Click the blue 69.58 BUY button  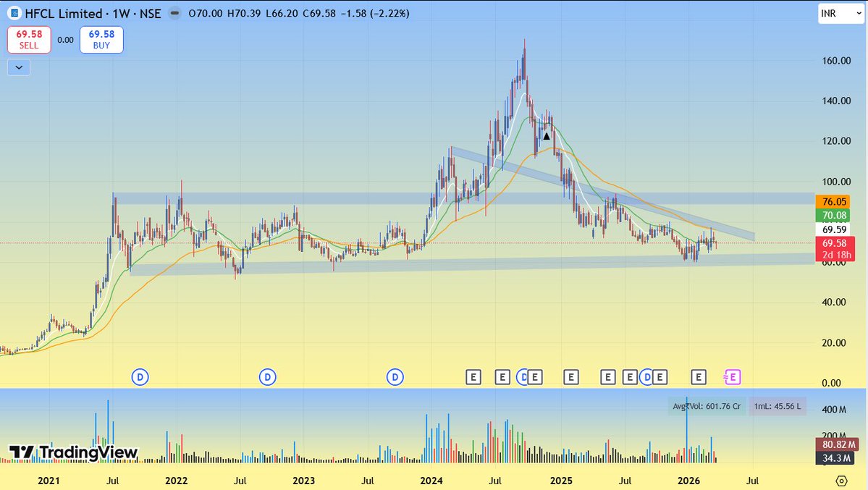(x=101, y=40)
